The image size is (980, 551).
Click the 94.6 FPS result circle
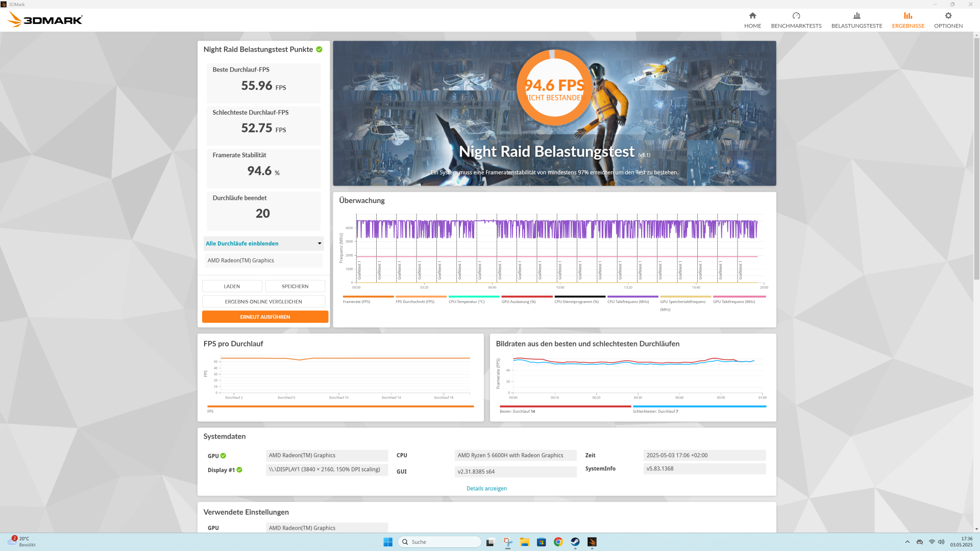554,87
